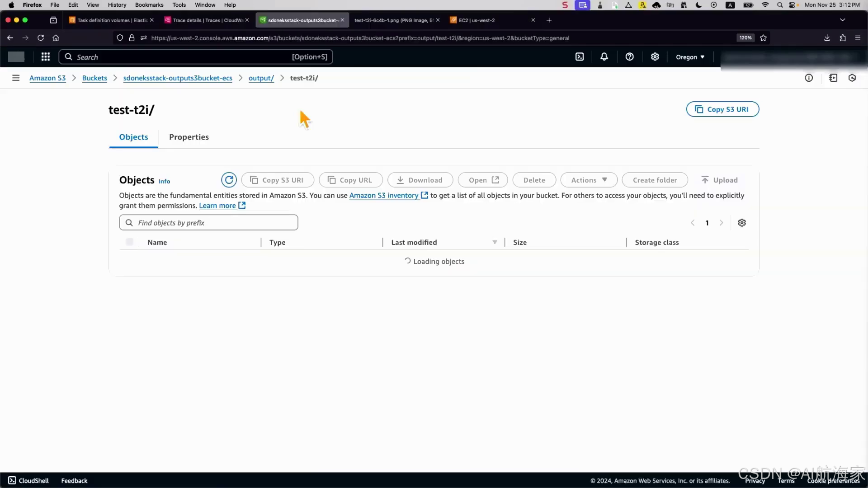Open Firefox extensions menu
868x488 pixels.
click(x=843, y=38)
